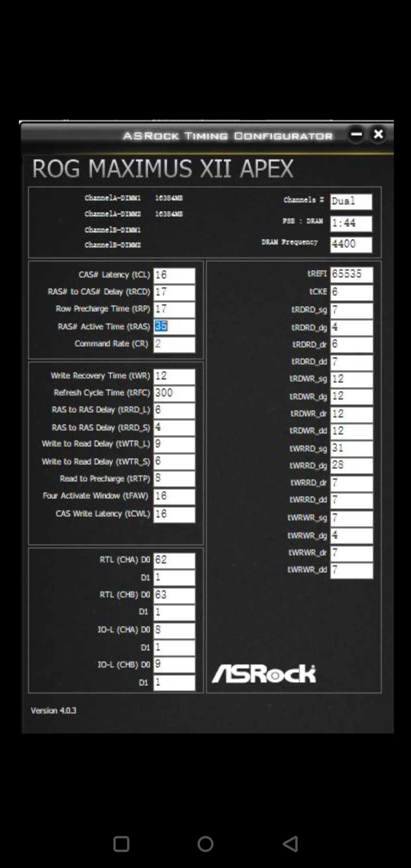Select the RAS# to CAS# Delay (tRCD) field
This screenshot has width=411, height=868.
point(174,292)
